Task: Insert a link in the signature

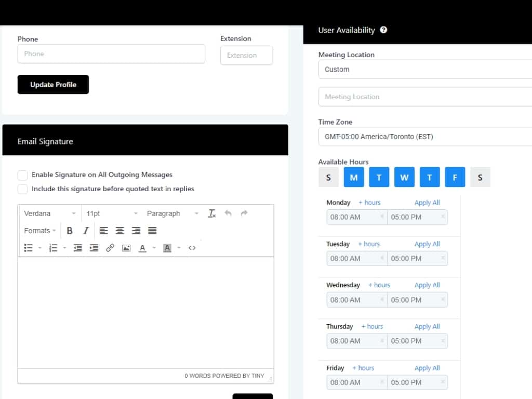Action: tap(110, 248)
